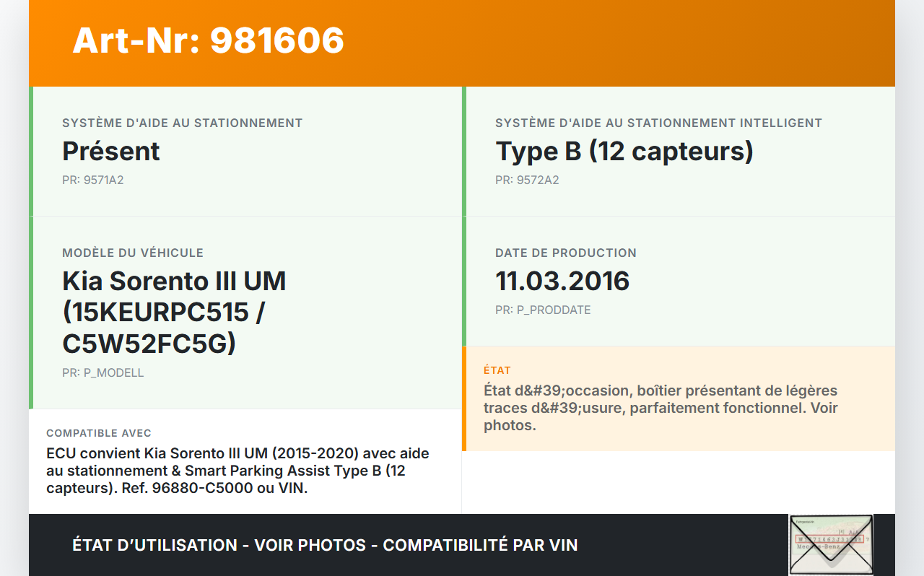924x576 pixels.
Task: Click the PR: P_MODELL code
Action: tap(103, 373)
